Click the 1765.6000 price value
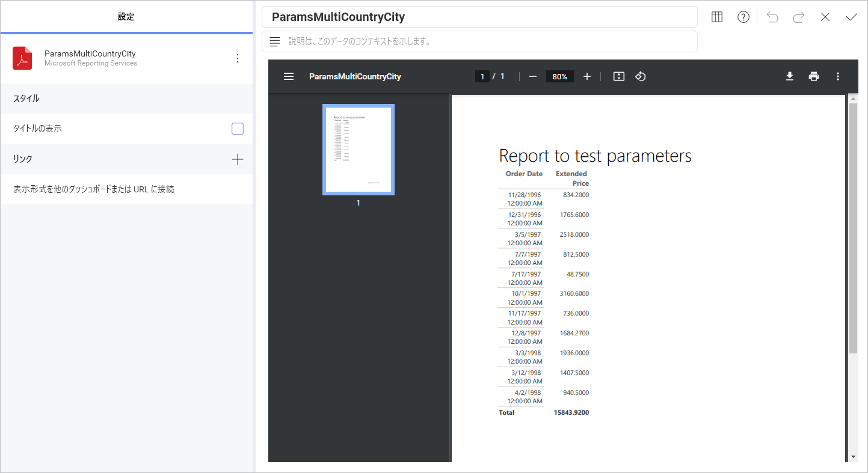Image resolution: width=868 pixels, height=473 pixels. click(574, 215)
